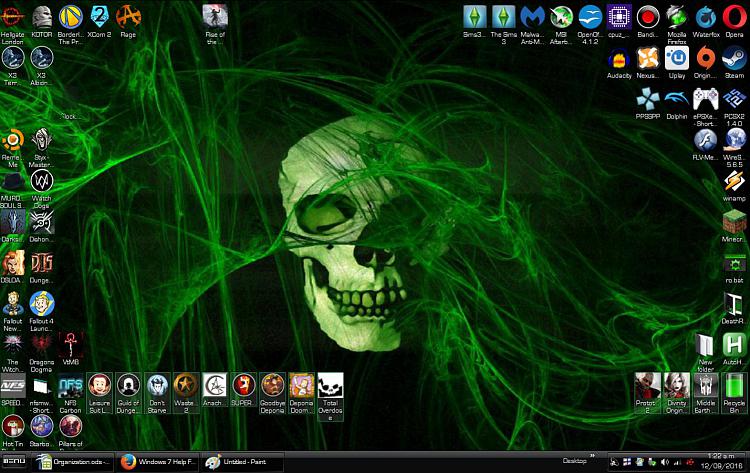Viewport: 750px width, 473px height.
Task: Launch Steam from the desktop
Action: (734, 62)
